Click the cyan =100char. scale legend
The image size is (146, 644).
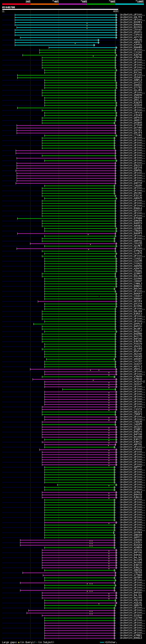pyautogui.click(x=108, y=642)
